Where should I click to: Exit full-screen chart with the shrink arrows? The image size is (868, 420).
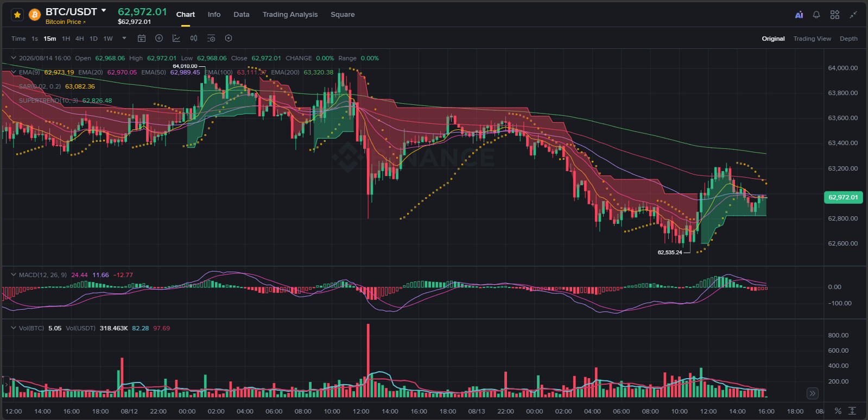(853, 15)
